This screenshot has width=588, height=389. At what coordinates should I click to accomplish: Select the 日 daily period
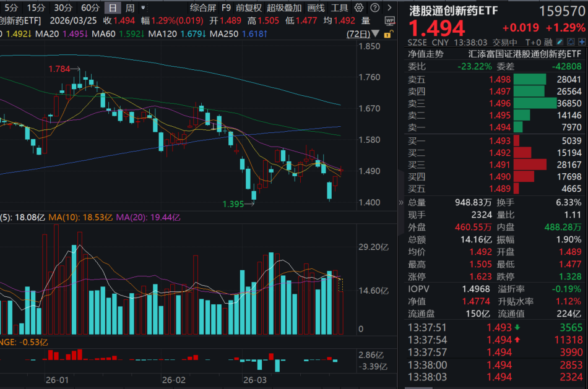(111, 8)
